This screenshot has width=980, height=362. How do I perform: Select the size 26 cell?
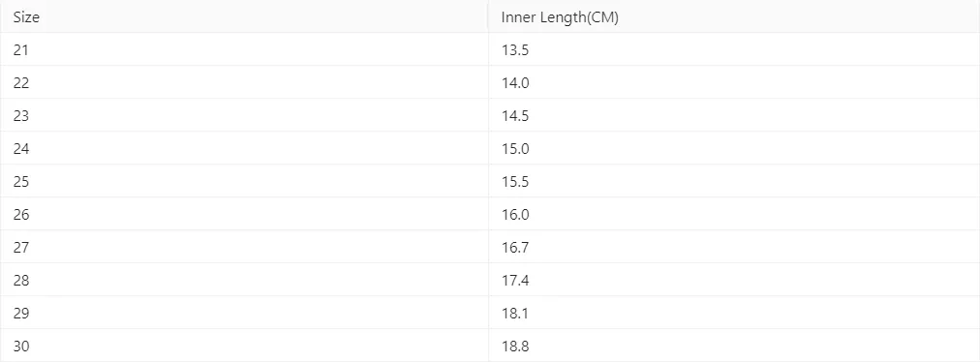click(x=244, y=214)
